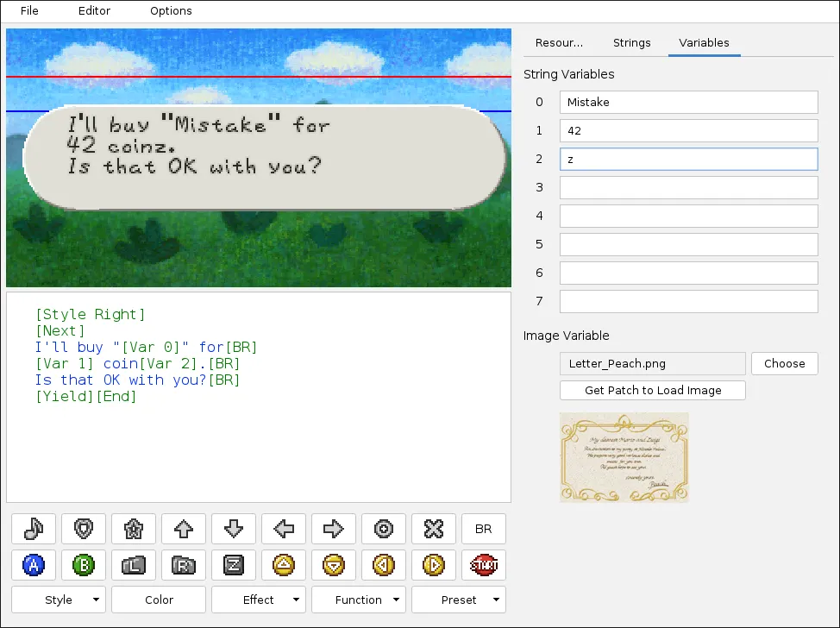
Task: Insert the music note icon
Action: click(33, 529)
